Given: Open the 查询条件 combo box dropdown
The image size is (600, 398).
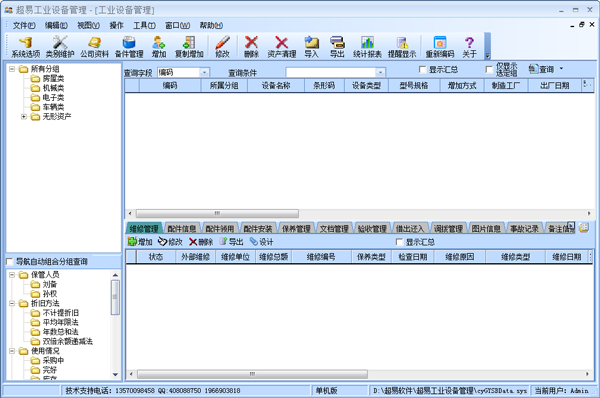Looking at the screenshot, I should [380, 72].
